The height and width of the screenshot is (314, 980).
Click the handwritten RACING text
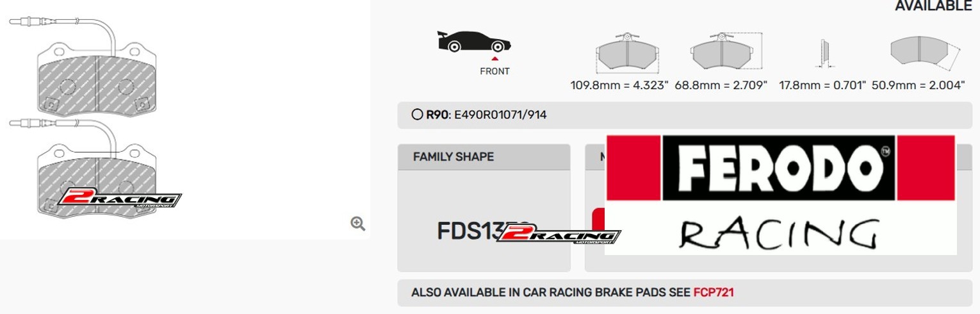point(779,234)
